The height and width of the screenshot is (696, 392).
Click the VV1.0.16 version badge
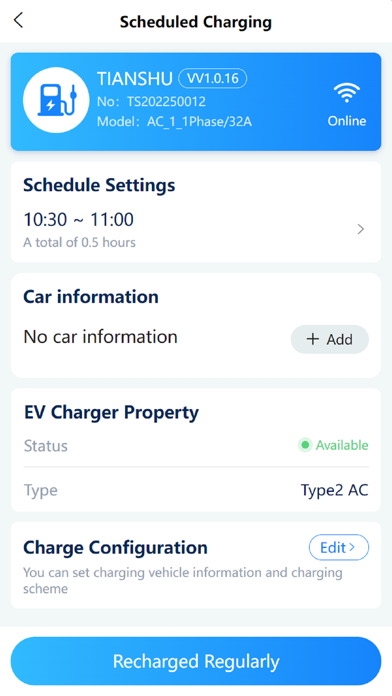pos(213,79)
